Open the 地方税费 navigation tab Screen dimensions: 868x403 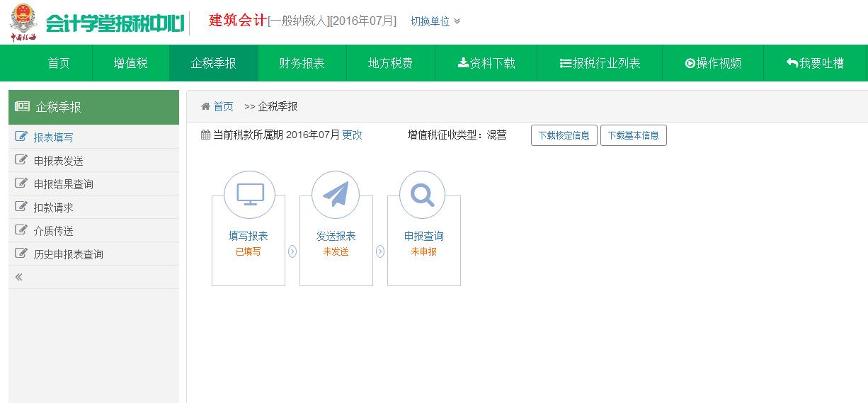pyautogui.click(x=391, y=63)
